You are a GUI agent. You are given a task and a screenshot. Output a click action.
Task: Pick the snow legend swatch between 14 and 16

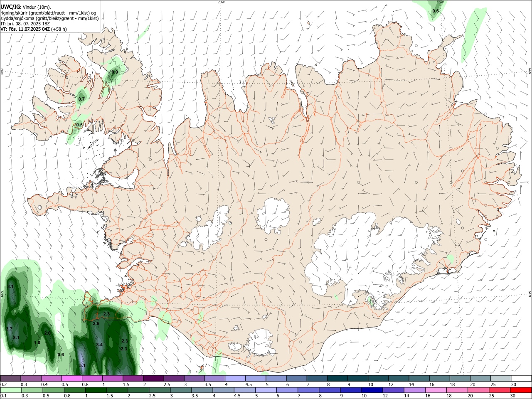click(x=419, y=379)
